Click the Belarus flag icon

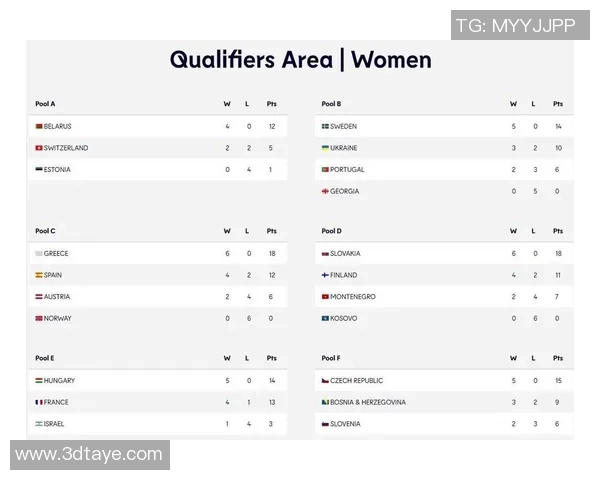(39, 127)
